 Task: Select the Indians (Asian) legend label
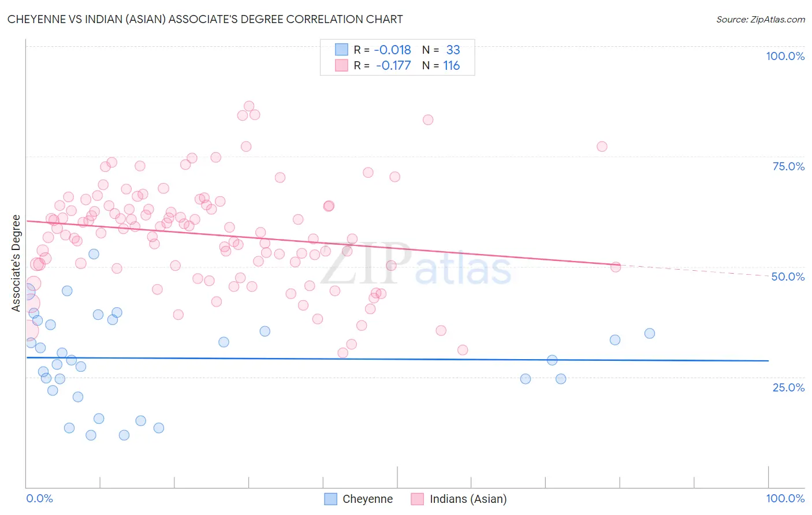point(468,499)
